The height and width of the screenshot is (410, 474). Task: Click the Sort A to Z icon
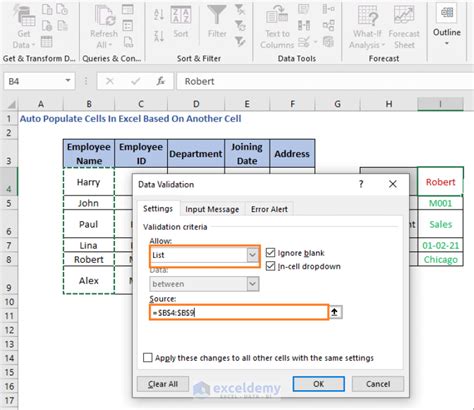coord(159,14)
